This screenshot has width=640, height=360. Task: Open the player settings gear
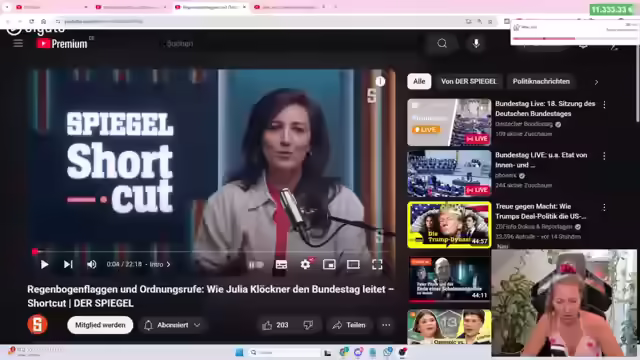(x=305, y=264)
